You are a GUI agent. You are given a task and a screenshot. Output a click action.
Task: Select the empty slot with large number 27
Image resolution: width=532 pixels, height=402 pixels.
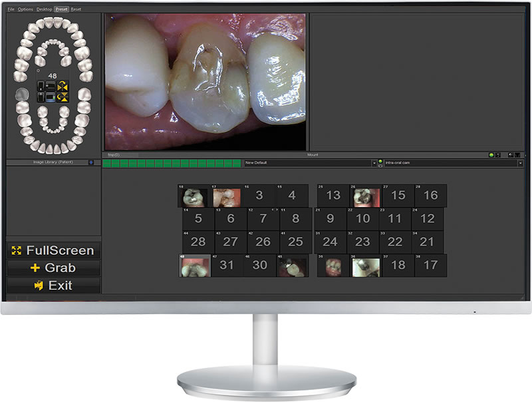[231, 242]
